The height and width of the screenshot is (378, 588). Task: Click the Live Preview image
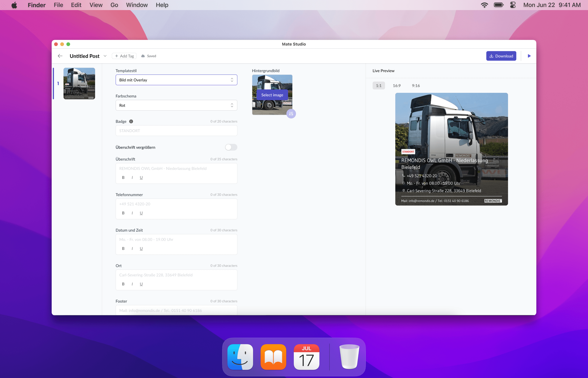click(451, 149)
